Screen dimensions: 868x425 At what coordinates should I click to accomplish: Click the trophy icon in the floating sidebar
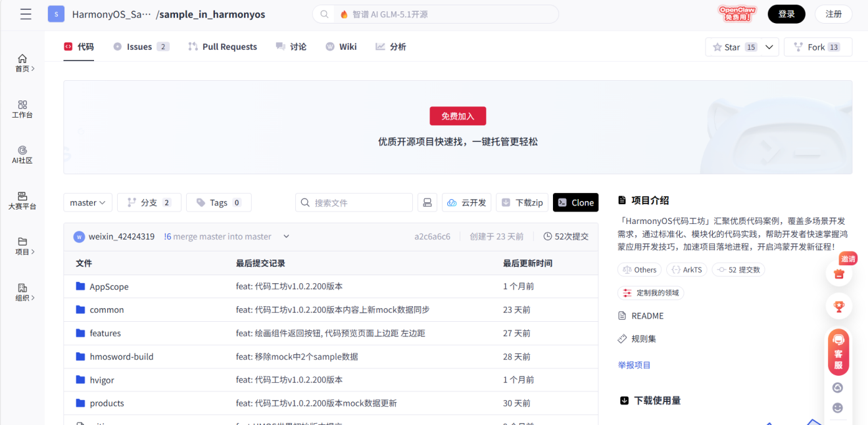tap(838, 305)
